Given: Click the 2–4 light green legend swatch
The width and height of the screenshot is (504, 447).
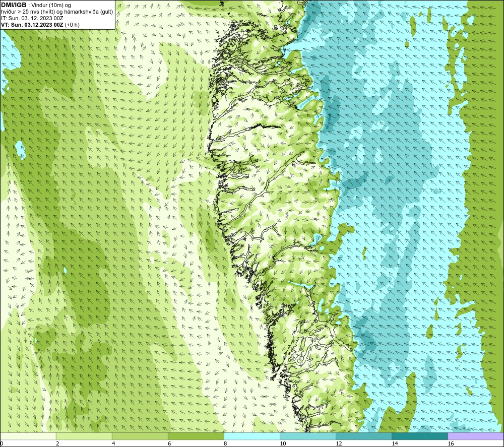Looking at the screenshot, I should tap(84, 436).
